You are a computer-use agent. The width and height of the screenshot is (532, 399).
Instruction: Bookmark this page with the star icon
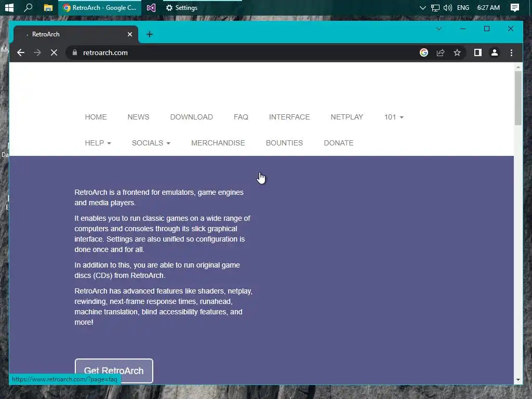(457, 52)
